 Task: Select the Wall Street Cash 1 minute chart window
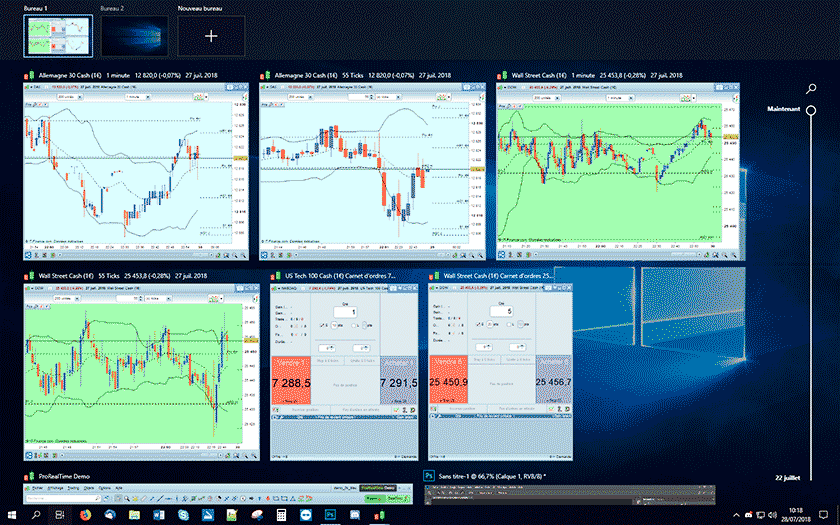618,171
